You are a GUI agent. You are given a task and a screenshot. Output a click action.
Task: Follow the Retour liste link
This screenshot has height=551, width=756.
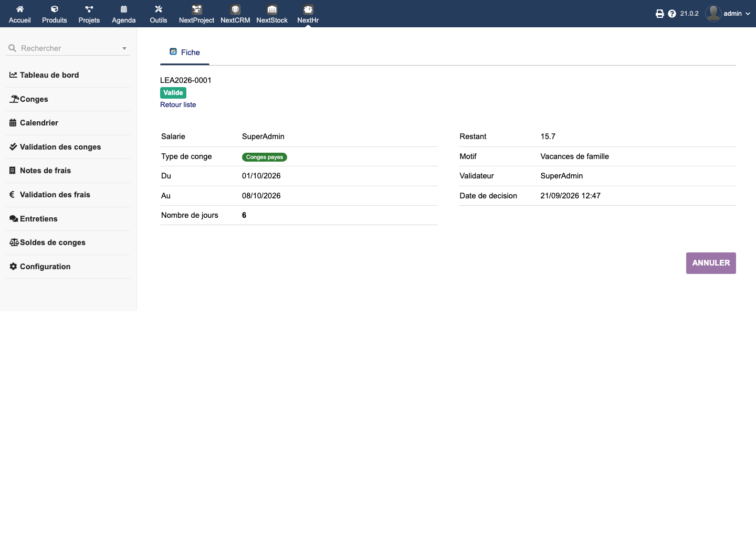point(178,104)
